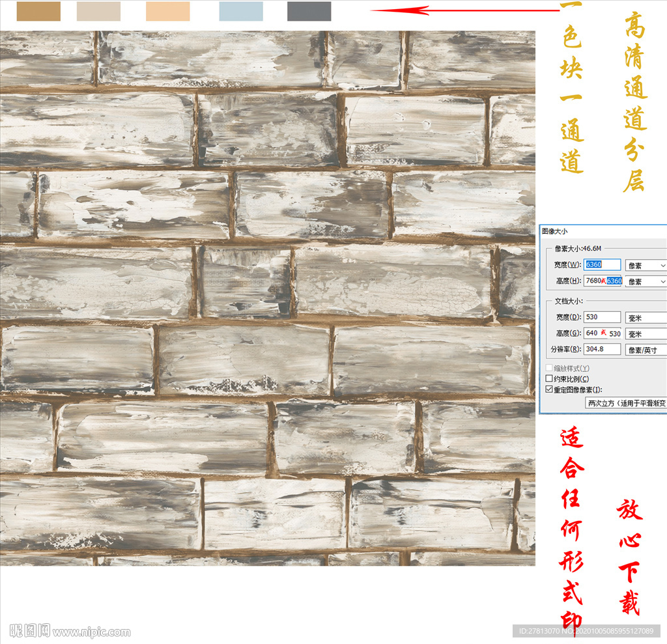Expand the 毫米 unit dropdown for document width

(x=646, y=317)
